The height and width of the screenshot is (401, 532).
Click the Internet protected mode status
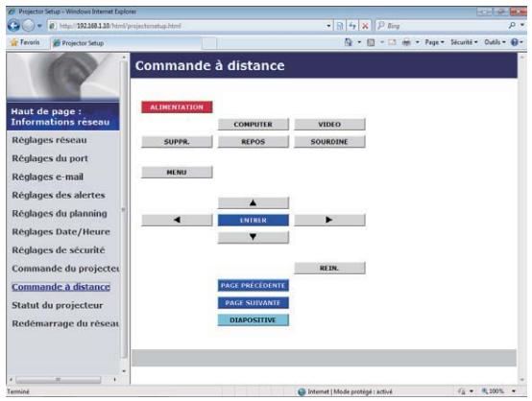tap(350, 391)
